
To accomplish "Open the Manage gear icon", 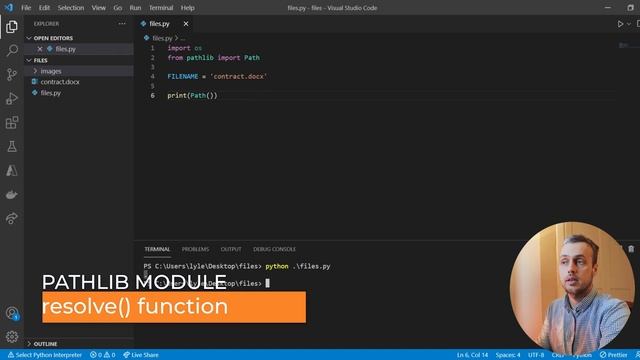I will pyautogui.click(x=12, y=337).
